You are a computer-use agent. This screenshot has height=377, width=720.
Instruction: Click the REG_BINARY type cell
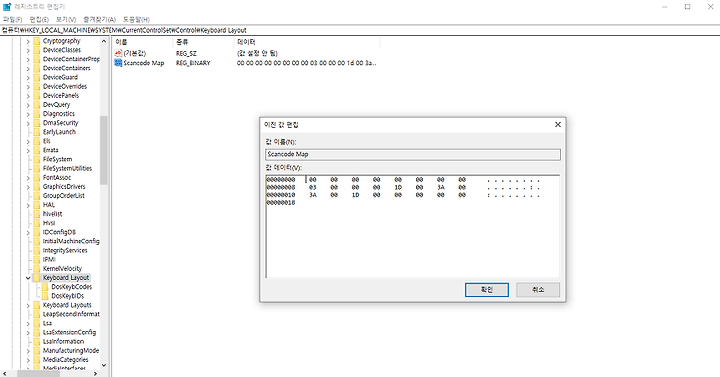tap(193, 63)
